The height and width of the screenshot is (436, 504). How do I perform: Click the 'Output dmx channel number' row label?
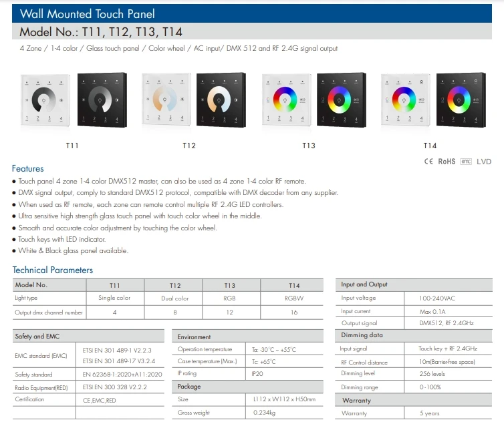pyautogui.click(x=49, y=312)
